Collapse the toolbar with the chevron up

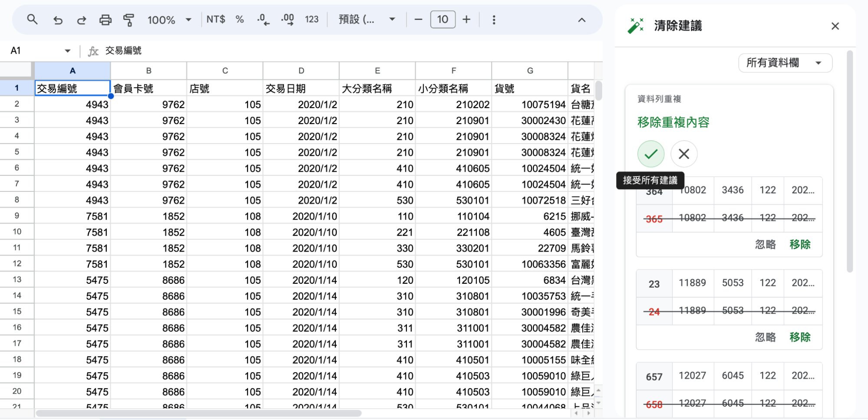[582, 20]
